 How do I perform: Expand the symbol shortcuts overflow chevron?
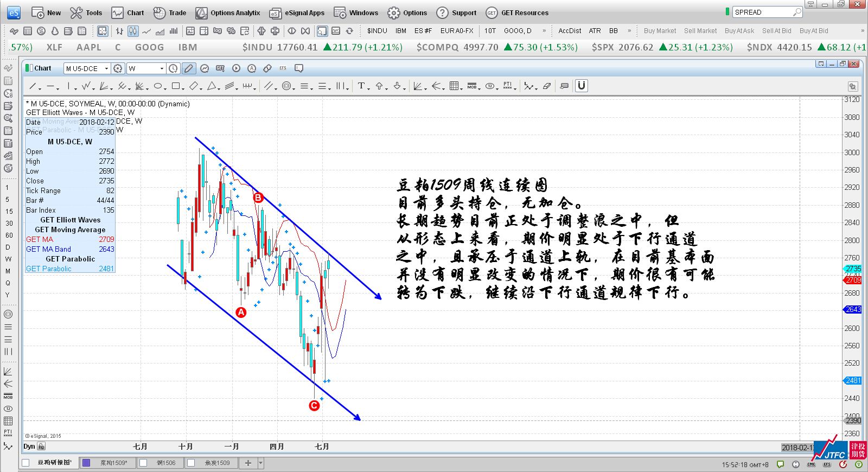point(544,31)
